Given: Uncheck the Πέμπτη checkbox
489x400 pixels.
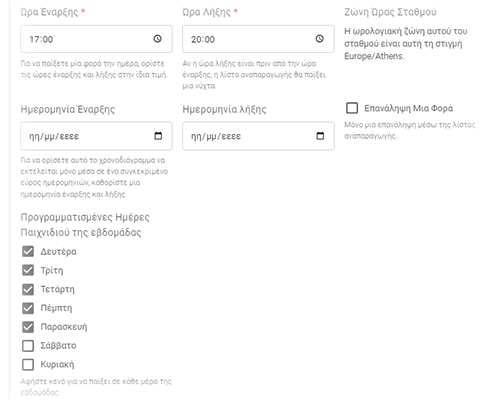Looking at the screenshot, I should [x=28, y=308].
